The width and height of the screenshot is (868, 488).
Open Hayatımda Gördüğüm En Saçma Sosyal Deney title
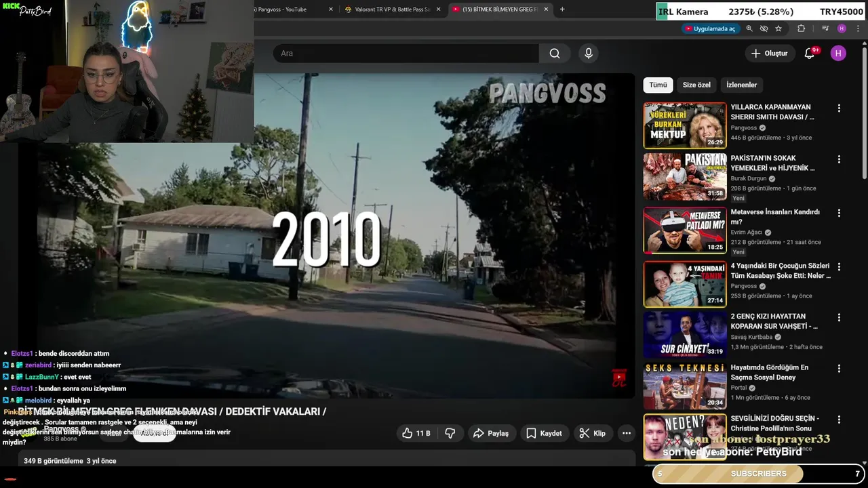click(770, 372)
